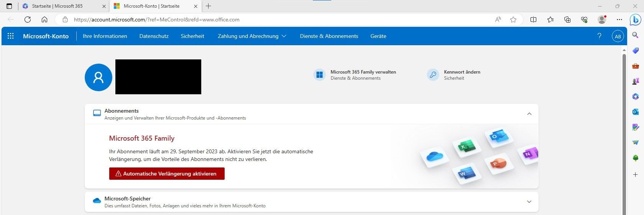
Task: Select the Microsoft-Konto Startseite tab
Action: [x=155, y=6]
